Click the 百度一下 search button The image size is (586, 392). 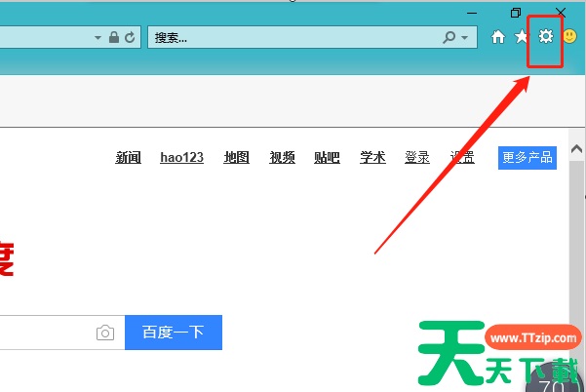coord(174,333)
